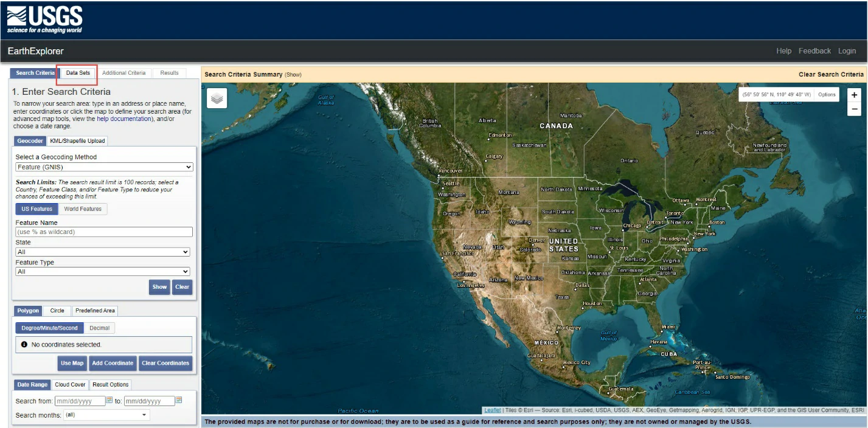The width and height of the screenshot is (868, 428).
Task: Expand the Geocoding Method dropdown
Action: click(104, 167)
